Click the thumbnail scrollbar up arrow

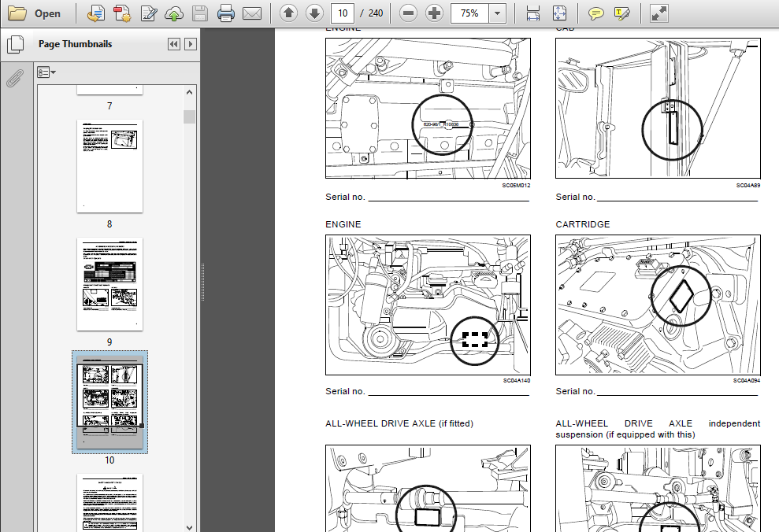(x=189, y=92)
